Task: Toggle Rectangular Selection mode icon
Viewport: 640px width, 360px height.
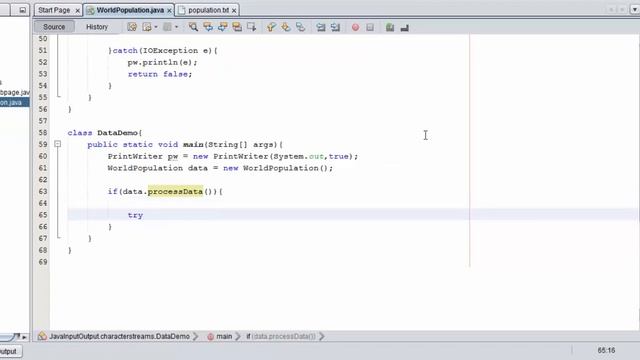Action: point(251,27)
